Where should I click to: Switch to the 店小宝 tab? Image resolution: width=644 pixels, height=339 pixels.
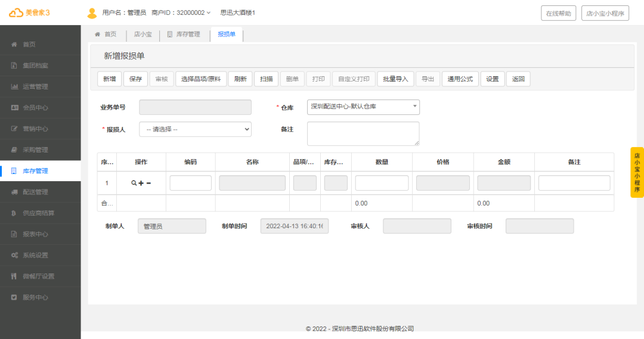click(143, 35)
